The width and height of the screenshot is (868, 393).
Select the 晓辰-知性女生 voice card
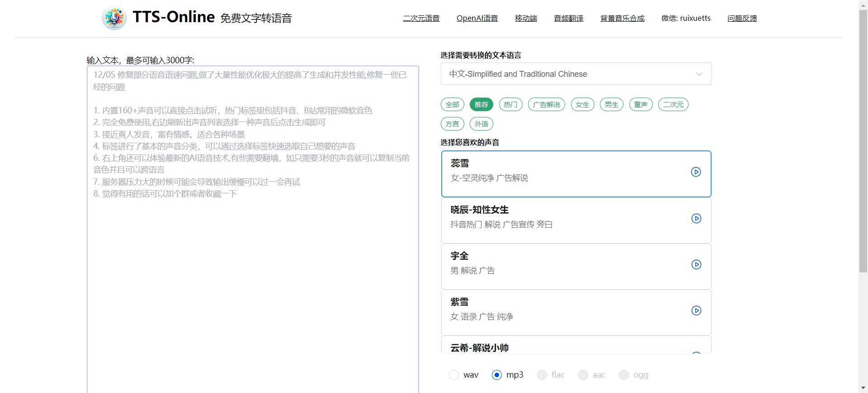point(576,220)
